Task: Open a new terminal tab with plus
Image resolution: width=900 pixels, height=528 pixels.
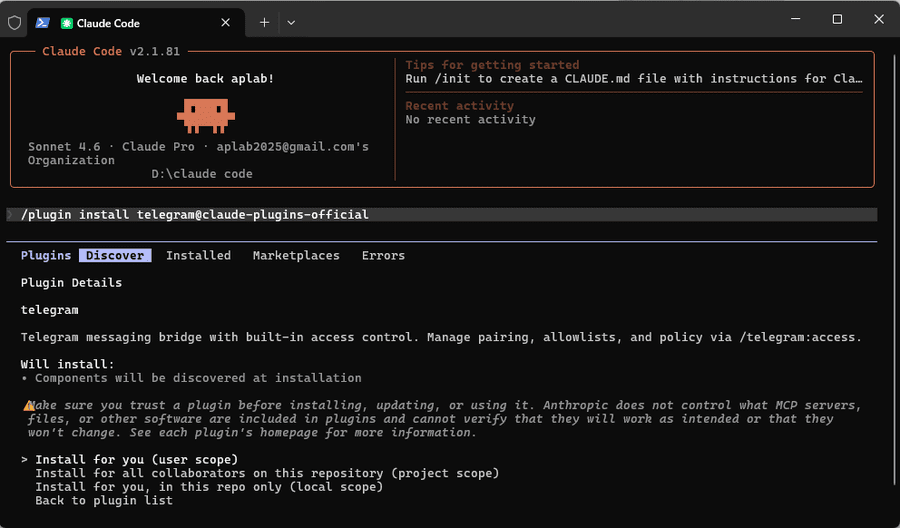Action: click(264, 22)
